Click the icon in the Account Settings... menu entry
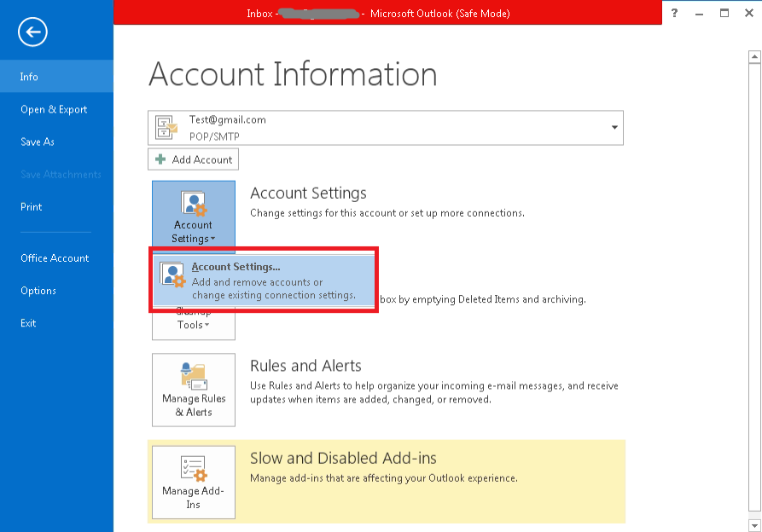Image resolution: width=762 pixels, height=532 pixels. [173, 275]
